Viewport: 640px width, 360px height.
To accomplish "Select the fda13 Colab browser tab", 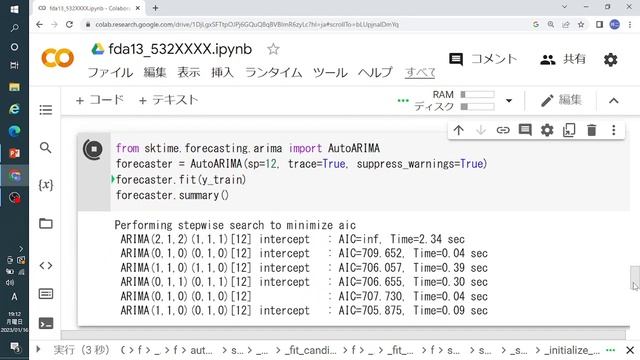I will point(89,8).
